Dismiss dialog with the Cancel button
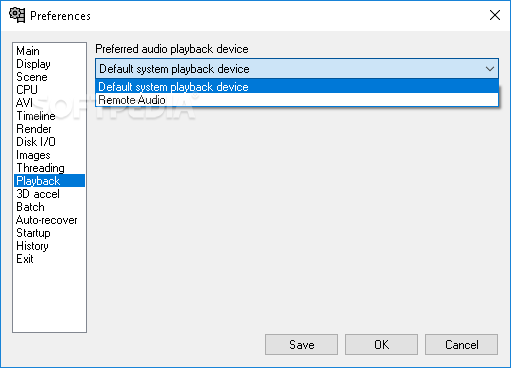This screenshot has height=368, width=511. [461, 345]
